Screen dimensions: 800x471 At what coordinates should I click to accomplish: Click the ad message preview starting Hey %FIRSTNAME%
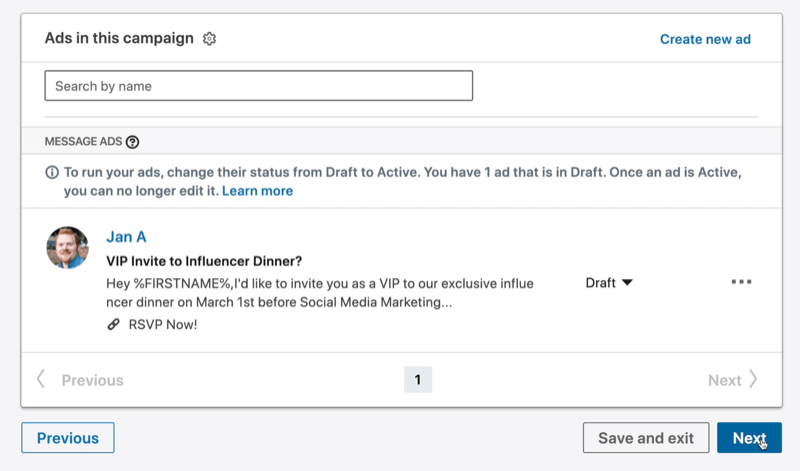[320, 293]
